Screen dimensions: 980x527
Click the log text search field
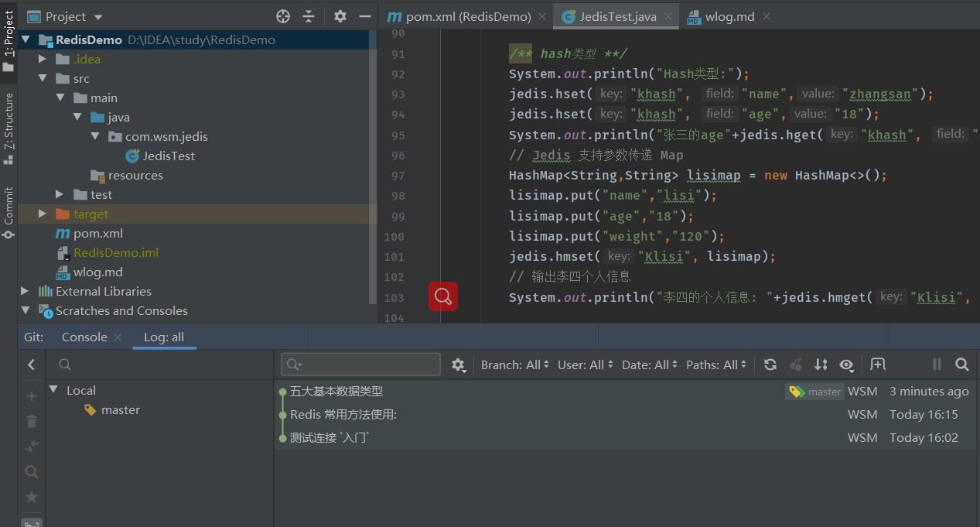coord(361,364)
